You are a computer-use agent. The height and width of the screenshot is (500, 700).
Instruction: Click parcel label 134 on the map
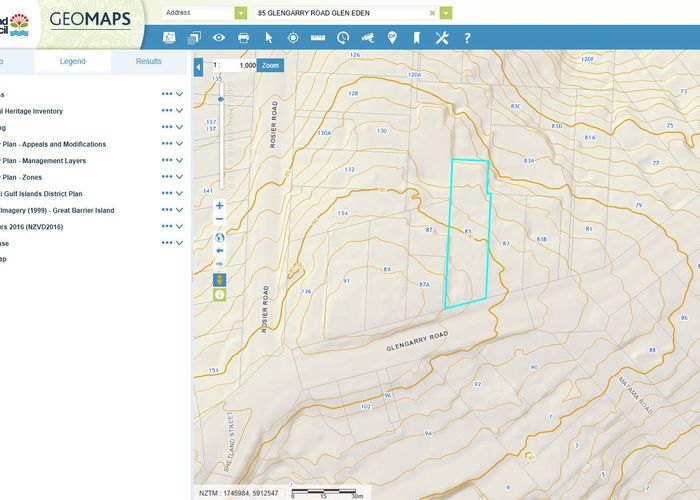click(x=342, y=213)
